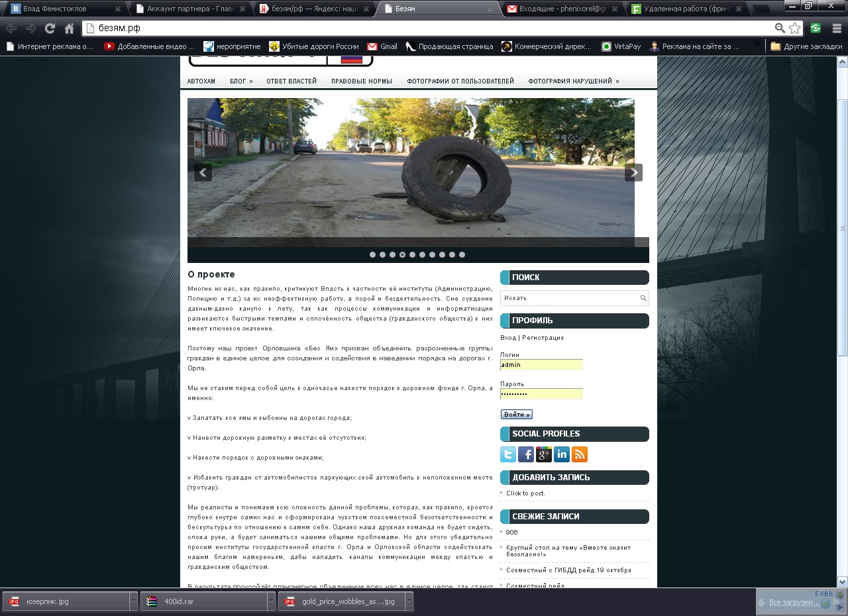This screenshot has height=616, width=848.
Task: Bookmark this page with the star icon
Action: coord(794,28)
